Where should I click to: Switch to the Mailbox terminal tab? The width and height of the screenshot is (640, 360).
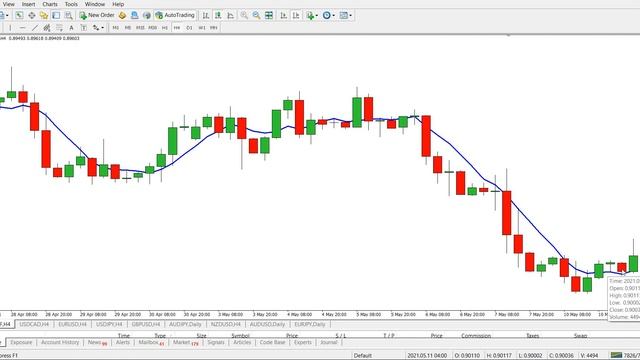click(151, 342)
